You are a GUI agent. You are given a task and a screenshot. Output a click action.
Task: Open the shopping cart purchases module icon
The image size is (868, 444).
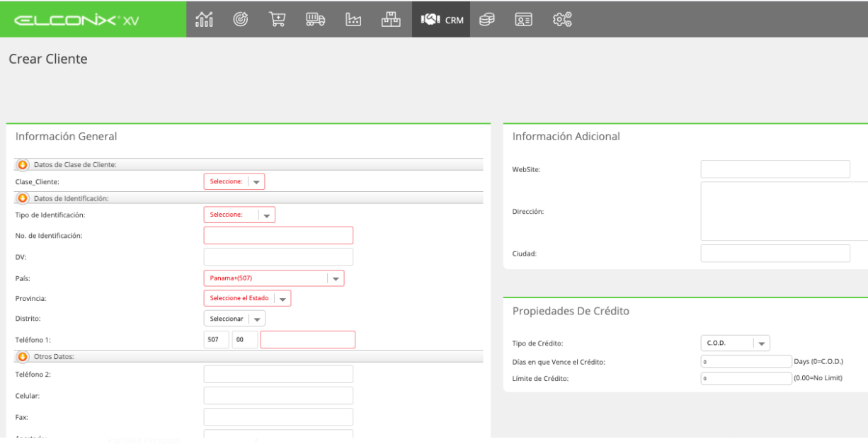278,20
